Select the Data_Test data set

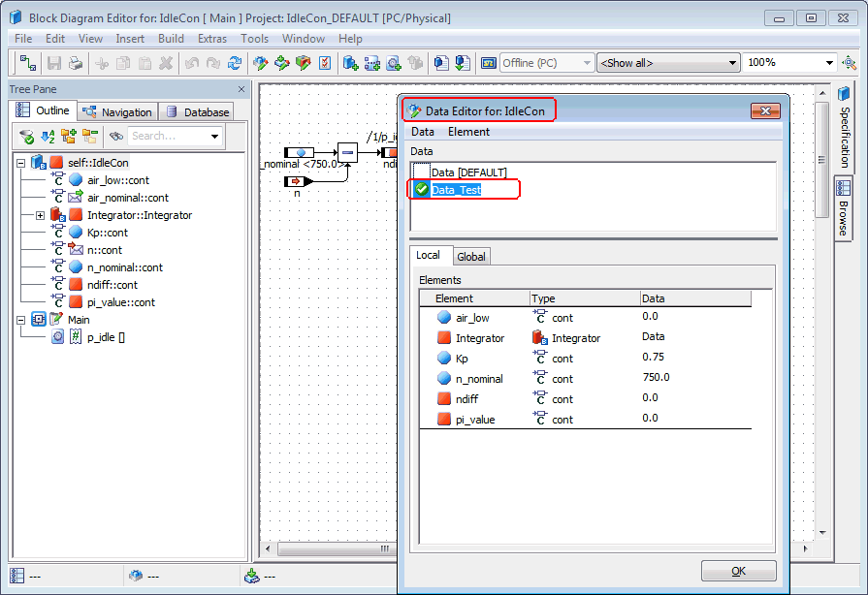456,190
